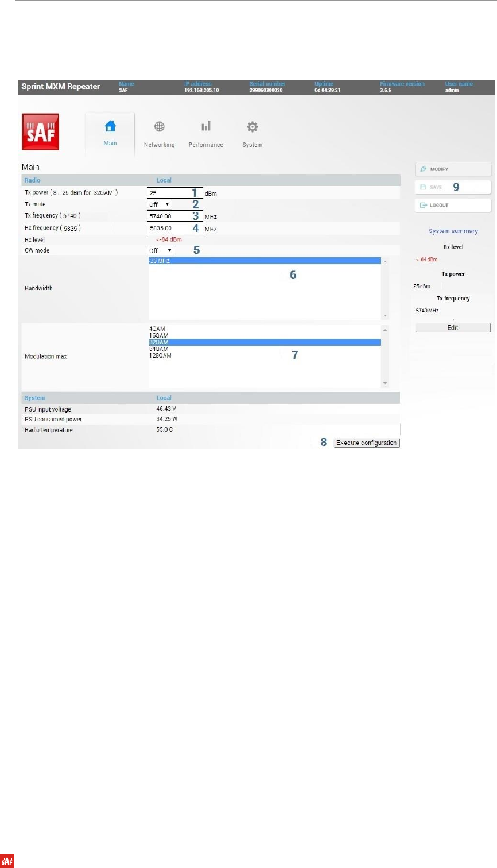497x868 pixels.
Task: Click the Rx frequency input field
Action: click(x=175, y=228)
